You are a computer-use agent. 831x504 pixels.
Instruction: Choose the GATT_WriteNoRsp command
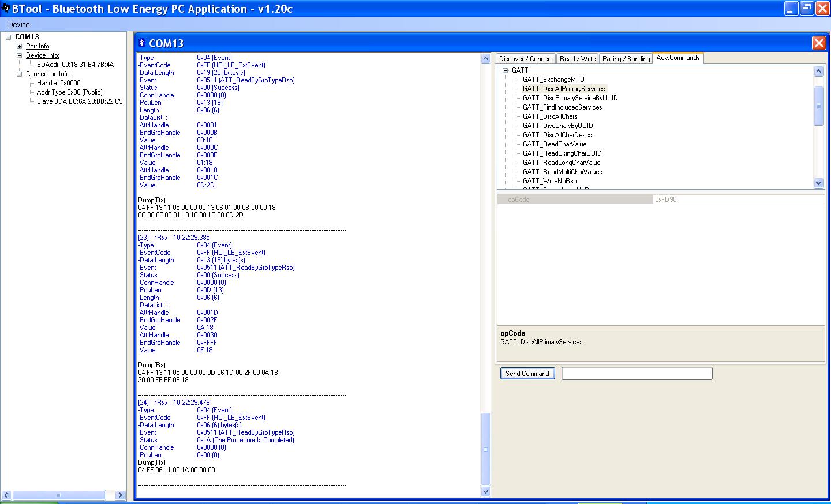(550, 181)
